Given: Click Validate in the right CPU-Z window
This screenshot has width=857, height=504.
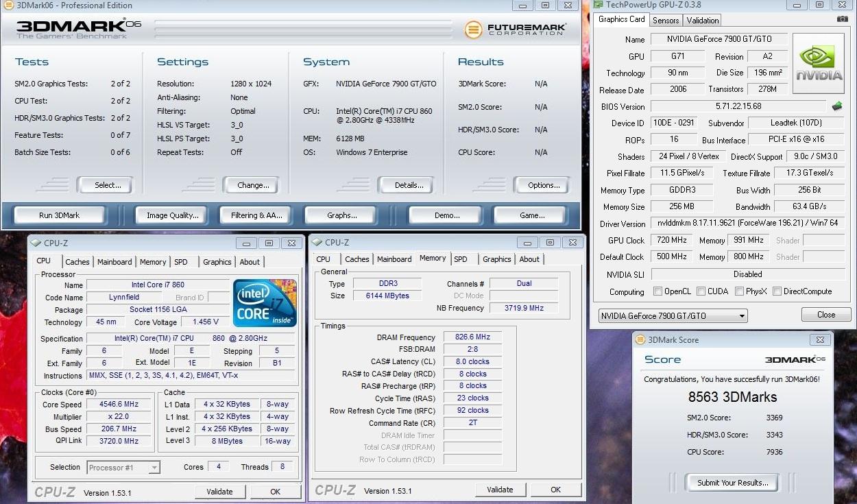Looking at the screenshot, I should [x=500, y=490].
